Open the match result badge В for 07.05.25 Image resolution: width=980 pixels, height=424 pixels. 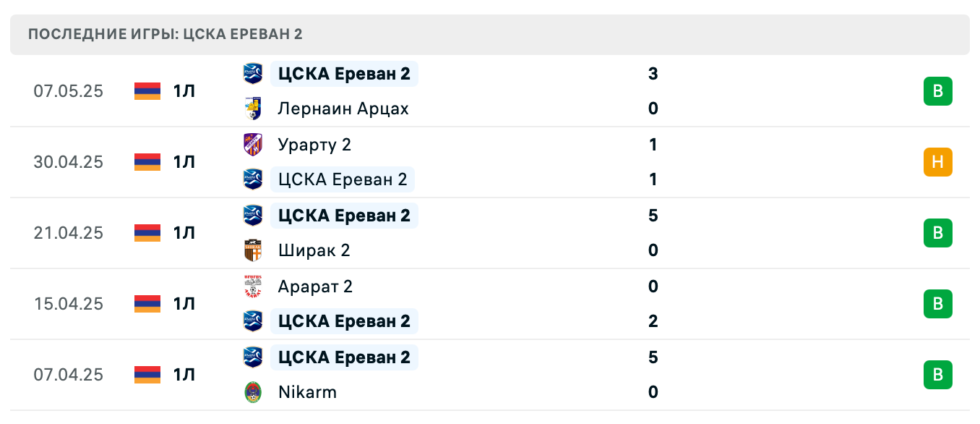(937, 90)
